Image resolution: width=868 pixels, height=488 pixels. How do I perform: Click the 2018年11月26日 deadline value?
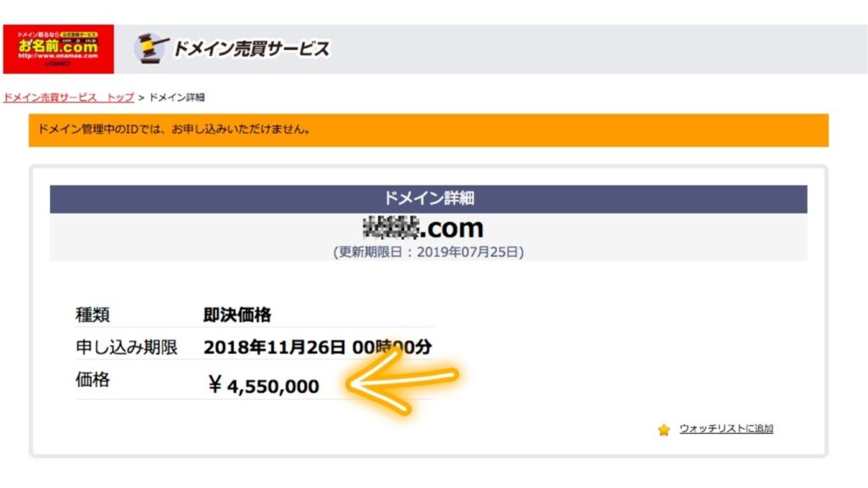coord(275,347)
